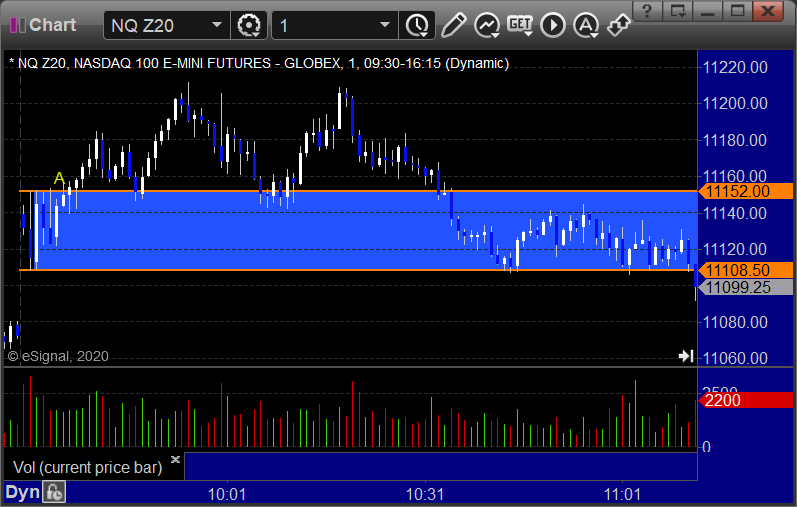Toggle the lock icon beside Dyn
The image size is (797, 507).
(54, 492)
